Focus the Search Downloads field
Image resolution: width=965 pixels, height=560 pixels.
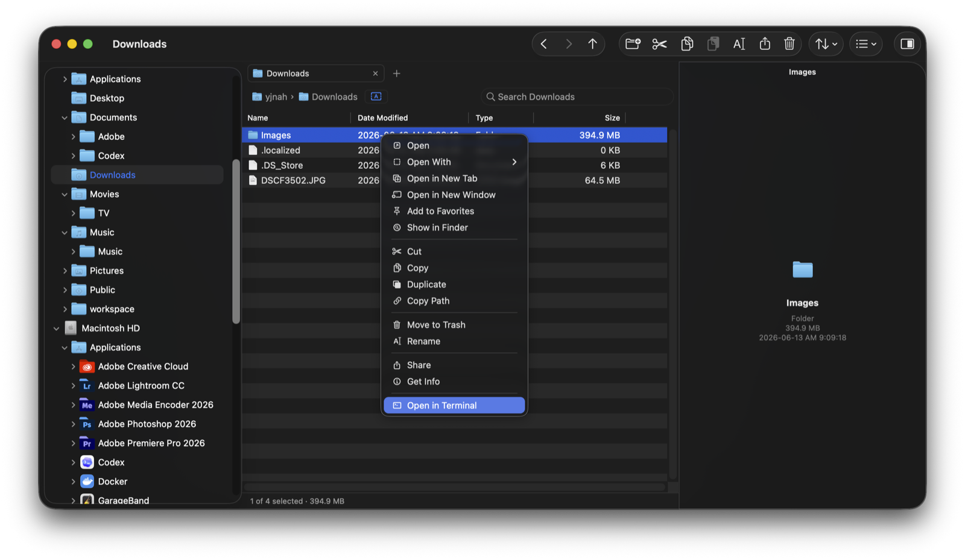click(577, 97)
